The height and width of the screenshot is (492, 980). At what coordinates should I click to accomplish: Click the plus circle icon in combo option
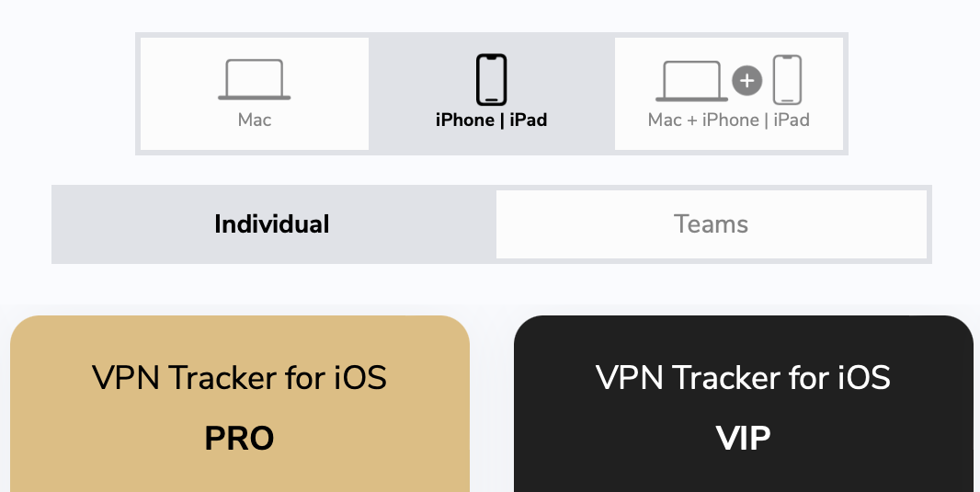[x=746, y=81]
